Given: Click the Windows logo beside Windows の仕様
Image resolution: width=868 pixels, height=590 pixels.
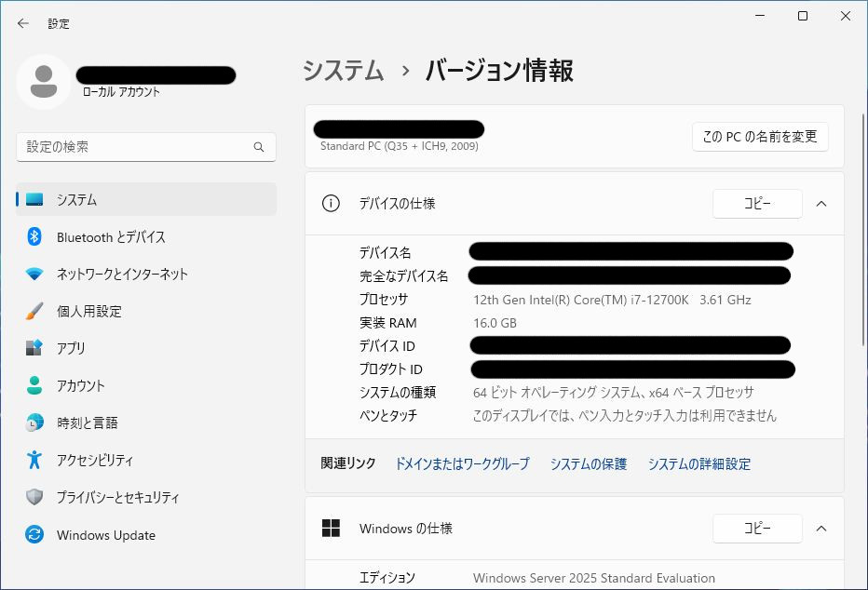Looking at the screenshot, I should point(331,528).
